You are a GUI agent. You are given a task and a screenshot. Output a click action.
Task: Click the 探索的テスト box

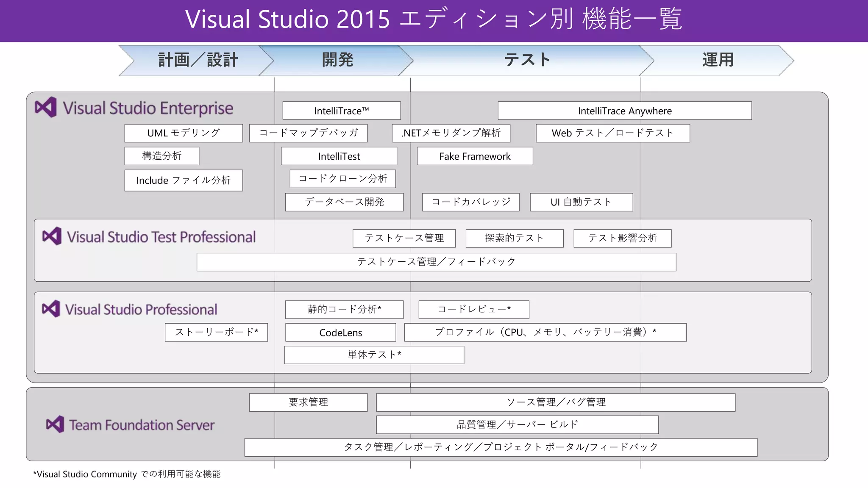(x=514, y=238)
